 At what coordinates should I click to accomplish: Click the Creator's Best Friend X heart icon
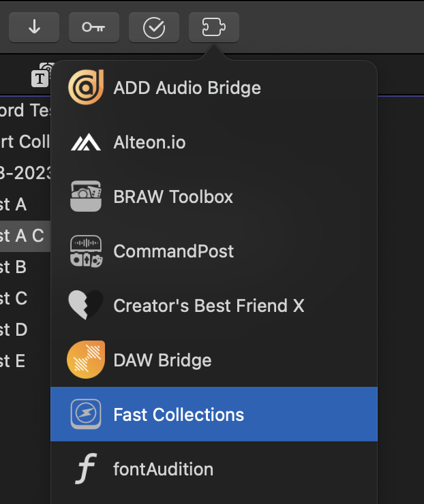[86, 306]
